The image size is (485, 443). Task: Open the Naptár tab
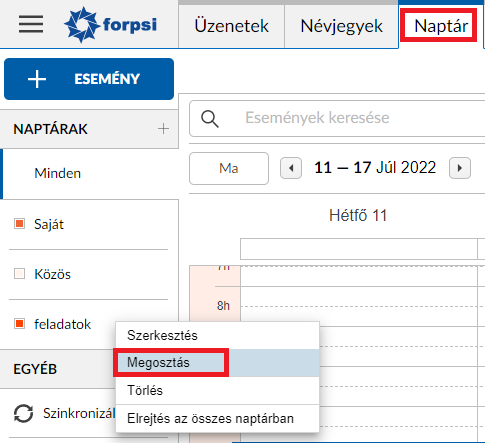click(x=441, y=26)
